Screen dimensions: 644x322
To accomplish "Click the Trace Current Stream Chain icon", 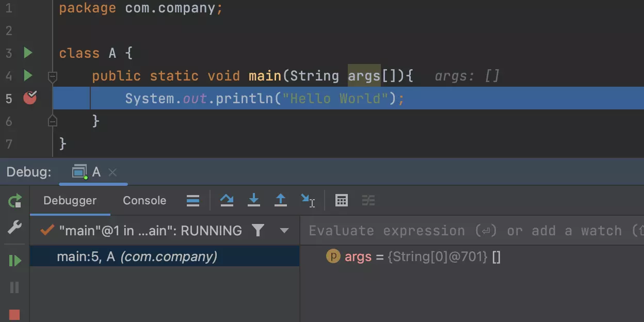I will pyautogui.click(x=368, y=201).
